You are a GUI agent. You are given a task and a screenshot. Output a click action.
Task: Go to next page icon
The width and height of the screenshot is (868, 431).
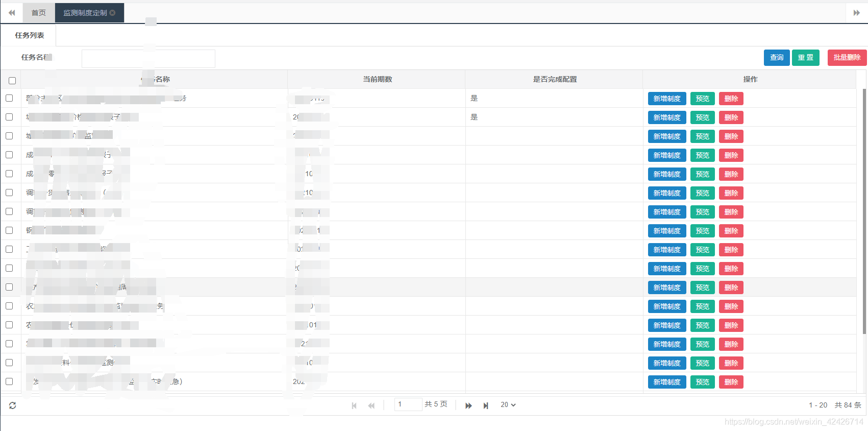click(468, 405)
